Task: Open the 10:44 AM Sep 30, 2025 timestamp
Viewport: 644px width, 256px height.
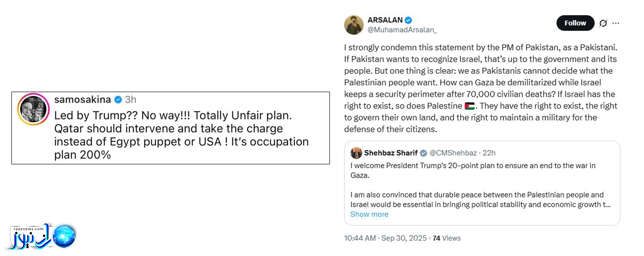Action: click(x=385, y=238)
